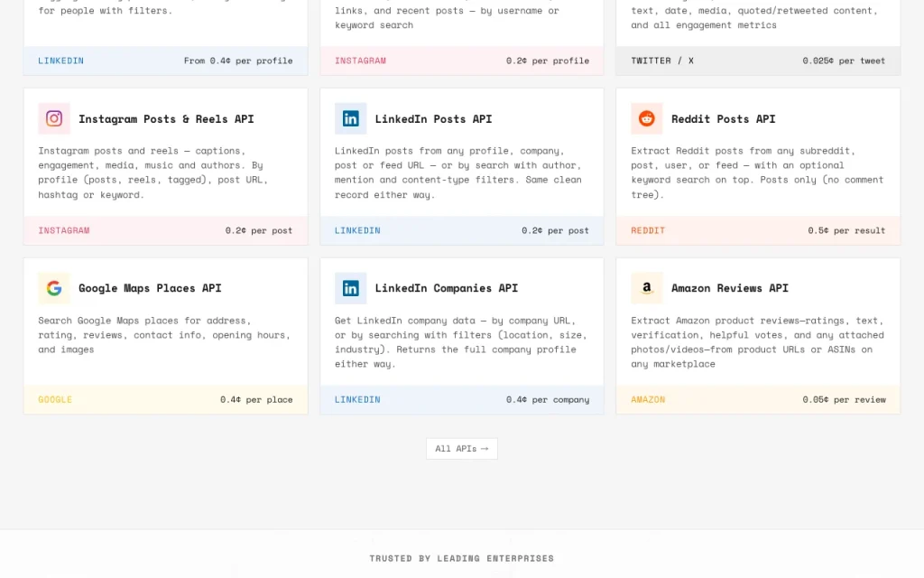Open LinkedIn Companies API title
The width and height of the screenshot is (924, 578).
coord(446,288)
